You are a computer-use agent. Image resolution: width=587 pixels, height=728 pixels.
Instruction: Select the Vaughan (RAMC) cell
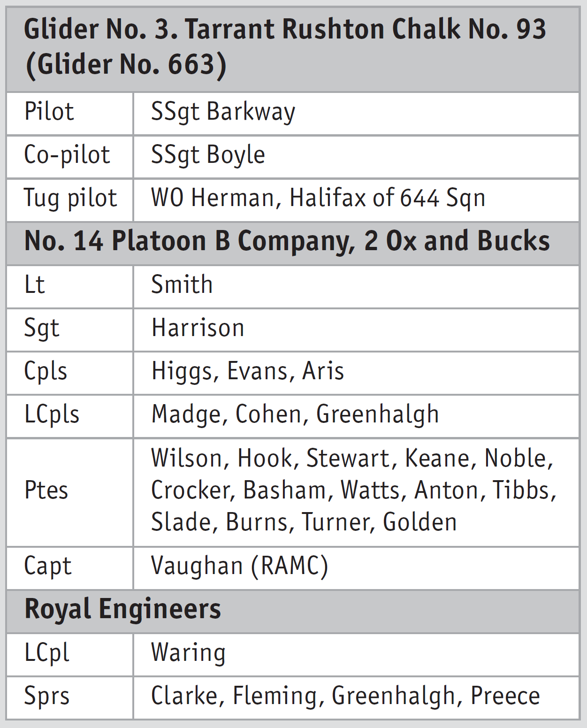[239, 566]
